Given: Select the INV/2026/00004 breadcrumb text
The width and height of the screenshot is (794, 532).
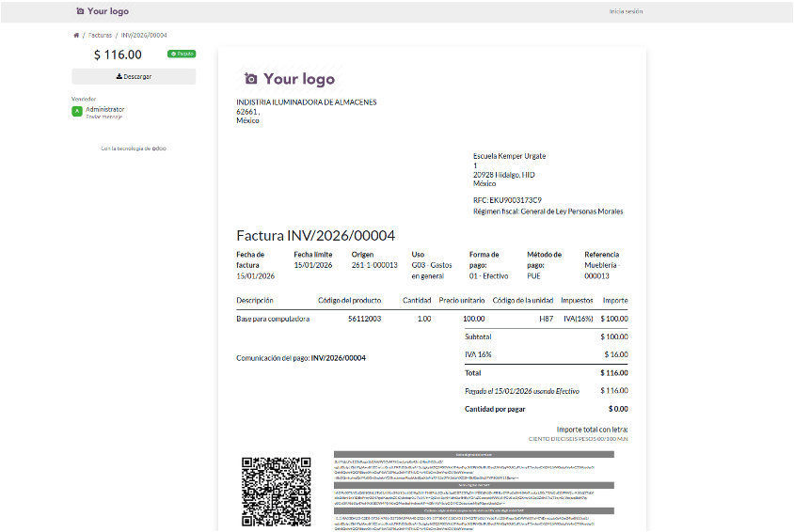Looking at the screenshot, I should (144, 36).
